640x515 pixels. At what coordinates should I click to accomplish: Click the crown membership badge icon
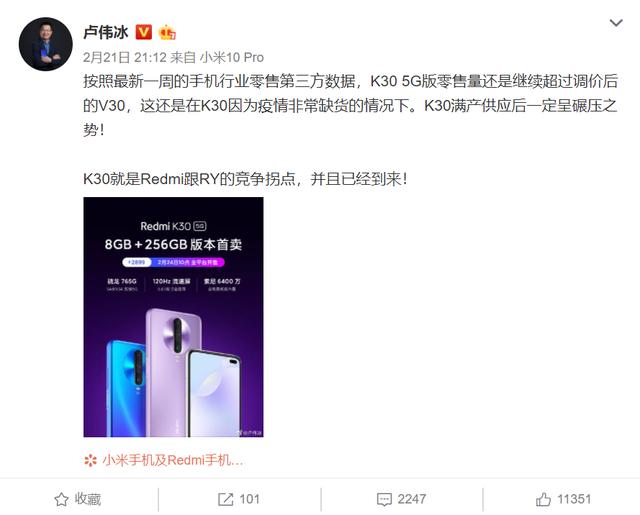pos(167,32)
